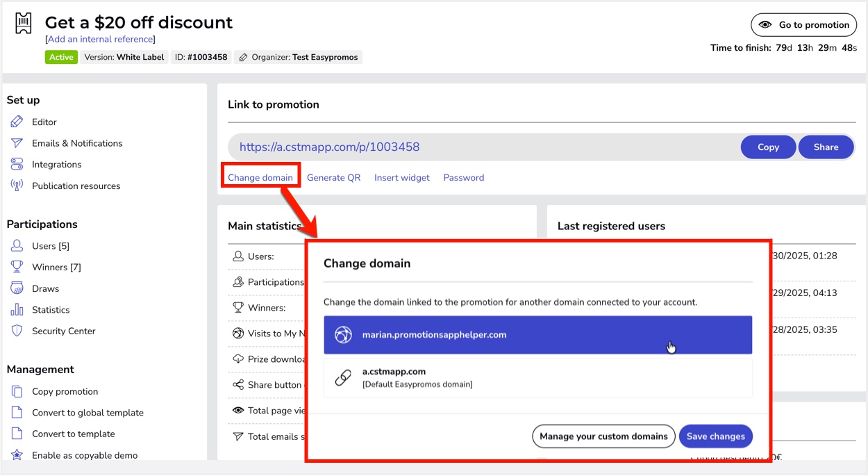This screenshot has width=868, height=476.
Task: Click the Share button next to link
Action: [826, 147]
